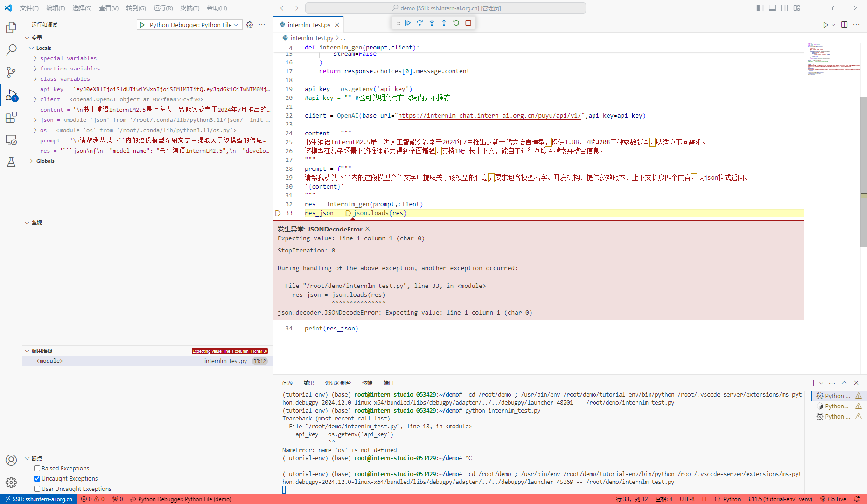
Task: Open base_url link in code
Action: 489,116
